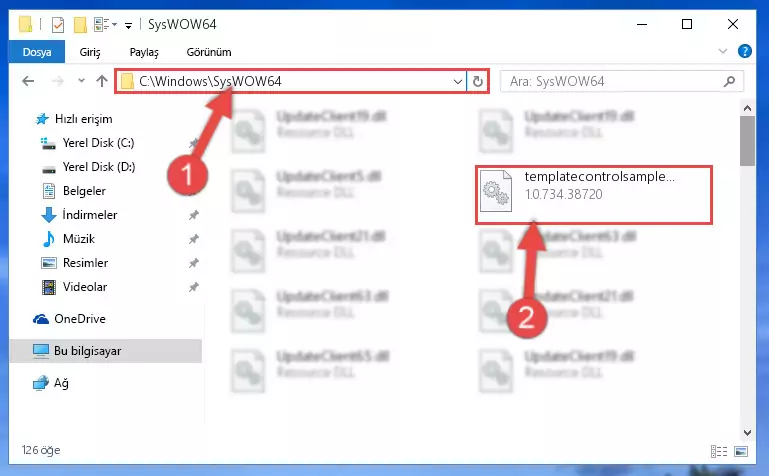
Task: Open İndirmeler folder in sidebar
Action: coord(90,215)
